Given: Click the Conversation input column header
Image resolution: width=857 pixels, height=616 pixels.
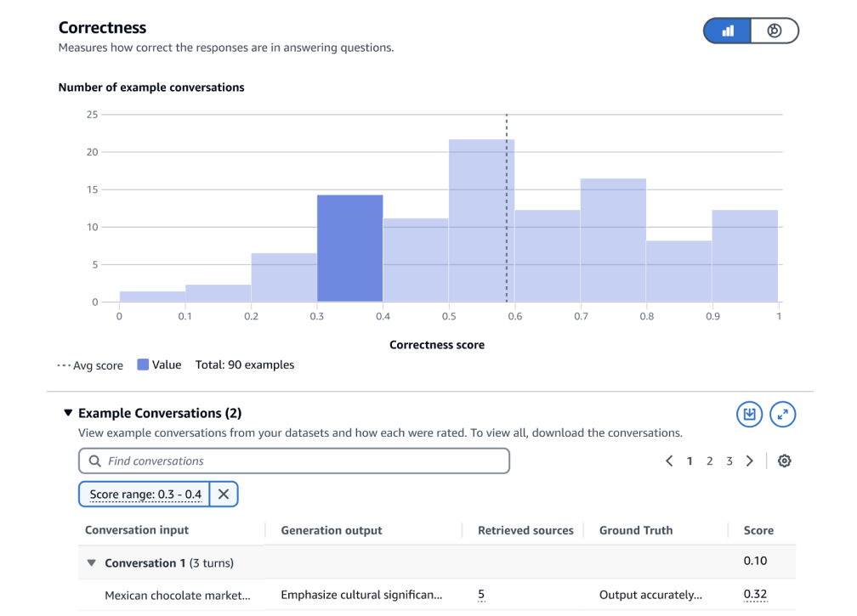Looking at the screenshot, I should point(137,529).
